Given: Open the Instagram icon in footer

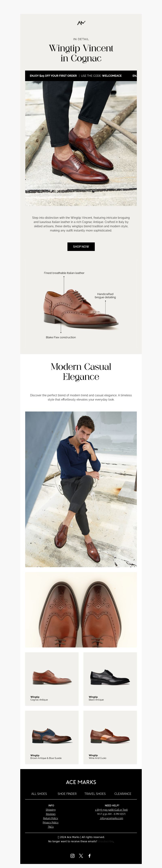Looking at the screenshot, I should coord(72,855).
